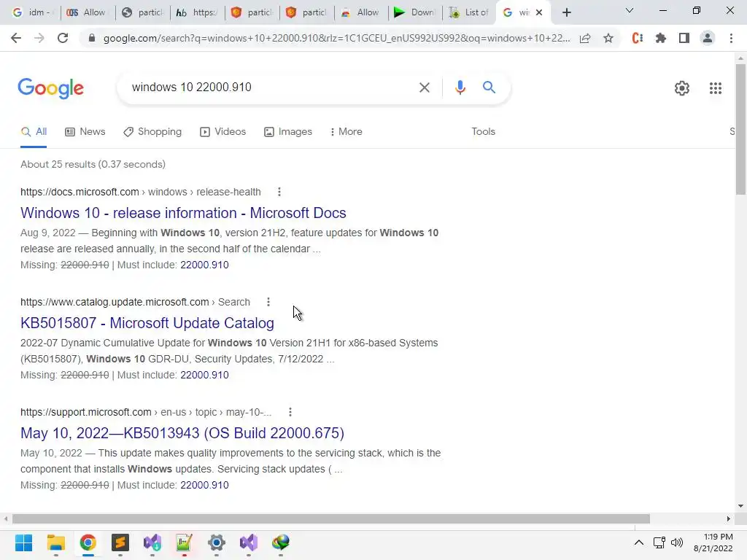This screenshot has width=747, height=560.
Task: Go to Google home via the logo
Action: click(x=50, y=88)
